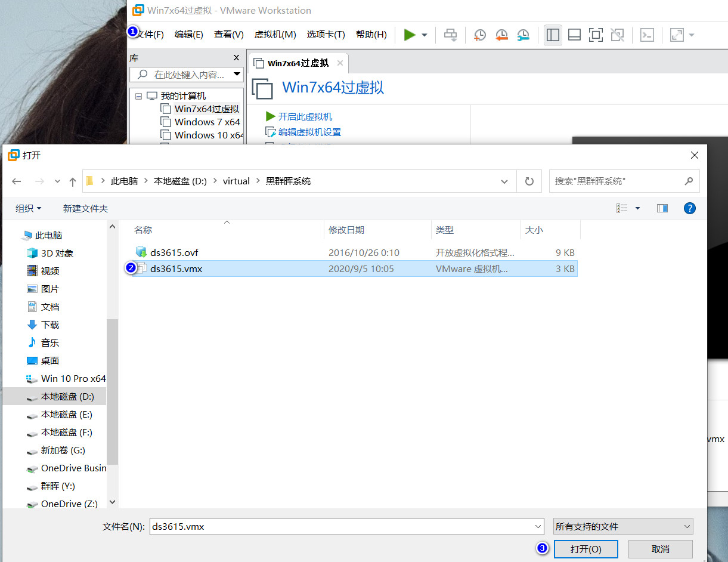Viewport: 728px width, 562px height.
Task: Click 本地磁盘 (D:) in the address breadcrumb
Action: [180, 181]
